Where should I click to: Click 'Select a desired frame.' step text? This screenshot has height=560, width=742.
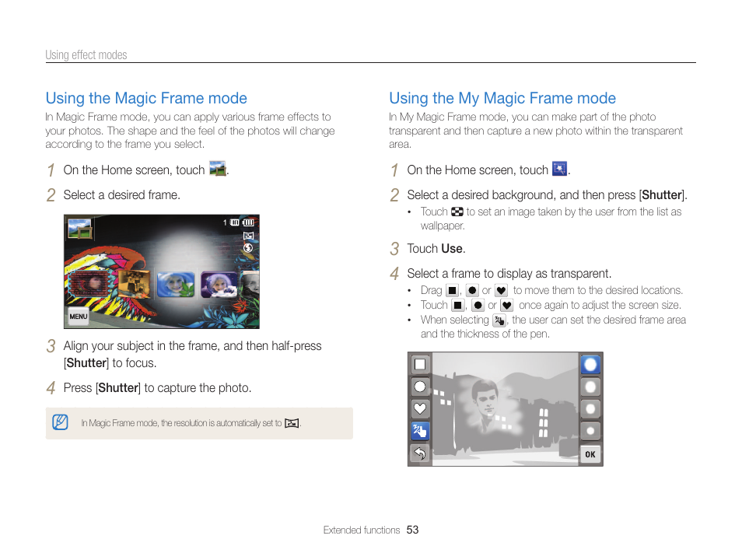click(121, 195)
